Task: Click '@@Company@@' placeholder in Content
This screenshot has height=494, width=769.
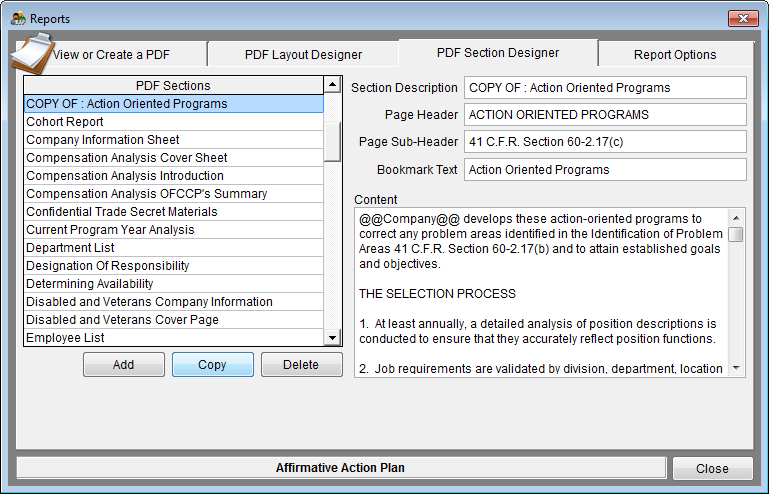Action: 410,219
